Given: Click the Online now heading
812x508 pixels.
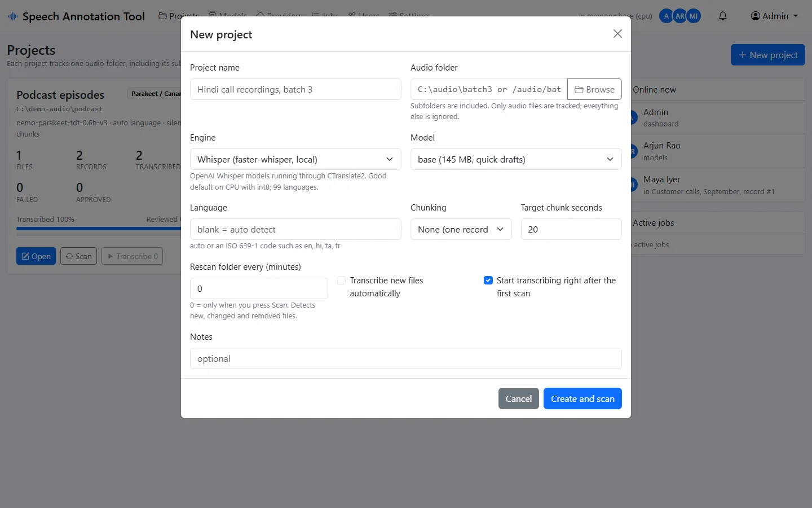Looking at the screenshot, I should pyautogui.click(x=654, y=90).
